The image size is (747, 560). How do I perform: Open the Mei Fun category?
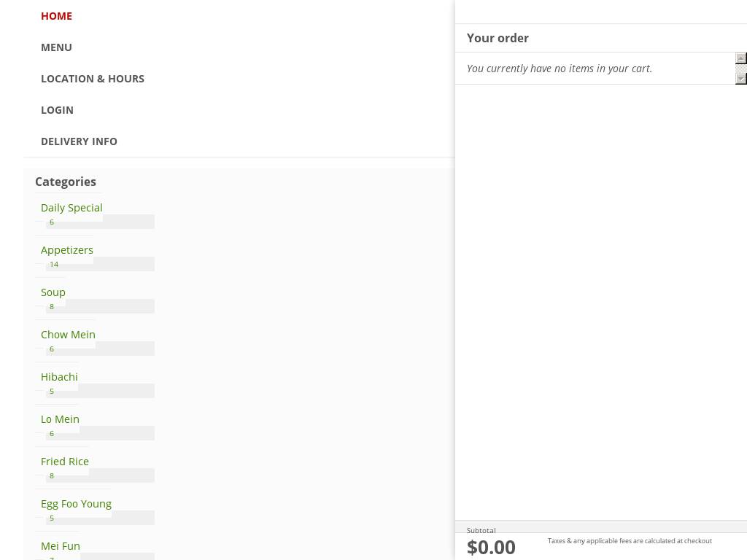coord(61,546)
